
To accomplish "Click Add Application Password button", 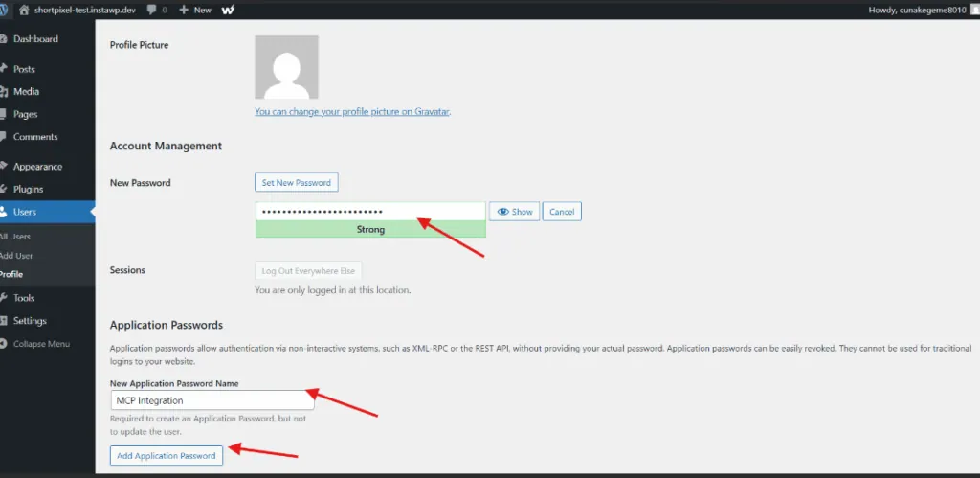I will point(167,455).
